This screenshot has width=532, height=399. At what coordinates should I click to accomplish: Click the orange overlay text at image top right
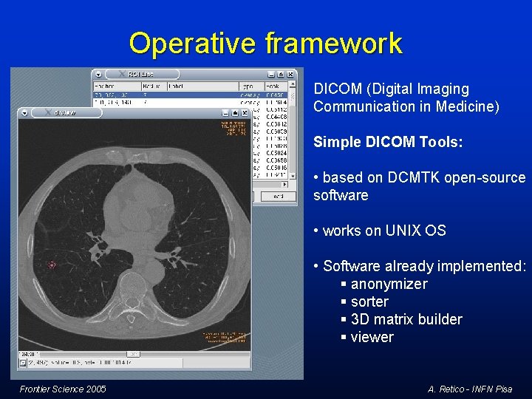pos(233,129)
